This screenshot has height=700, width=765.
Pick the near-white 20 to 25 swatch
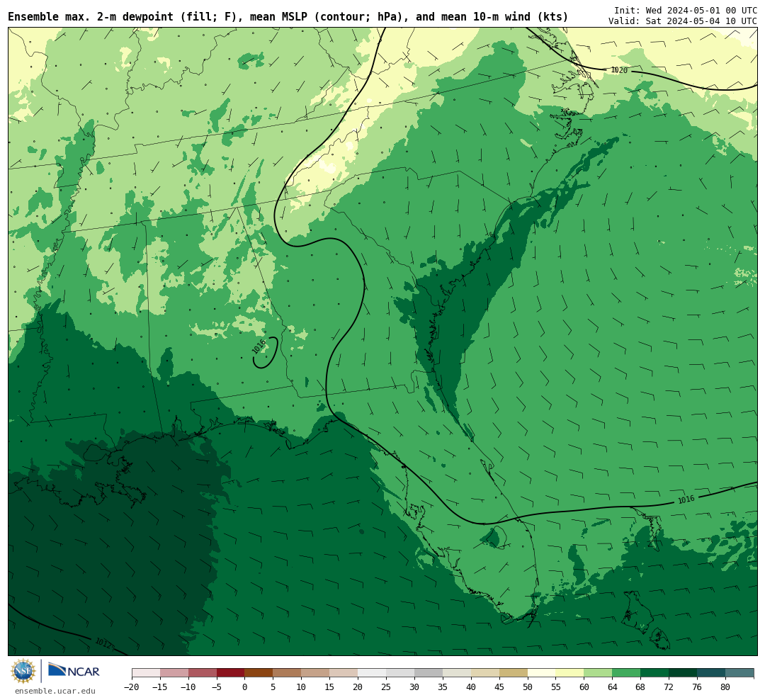click(373, 673)
